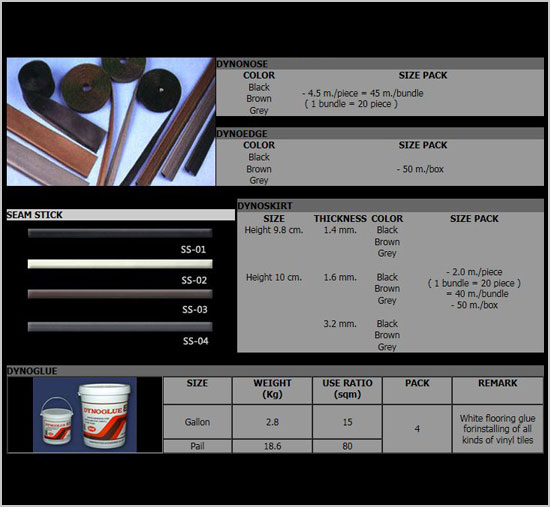This screenshot has height=507, width=550.
Task: Click the Gallon size cell
Action: click(197, 422)
